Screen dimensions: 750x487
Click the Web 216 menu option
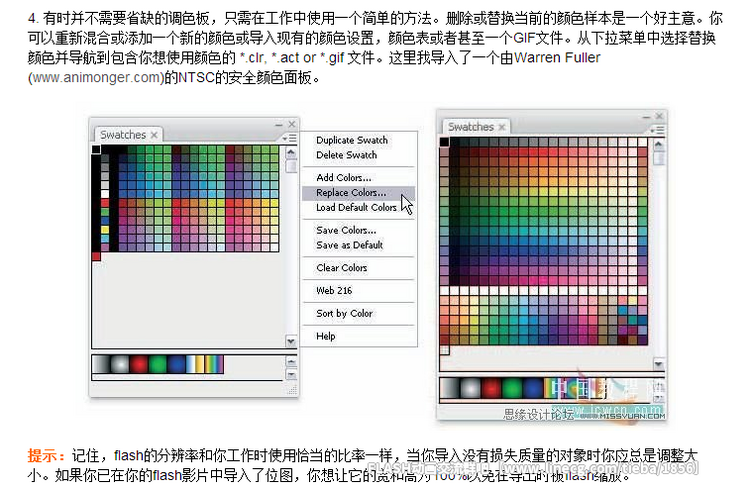coord(333,291)
